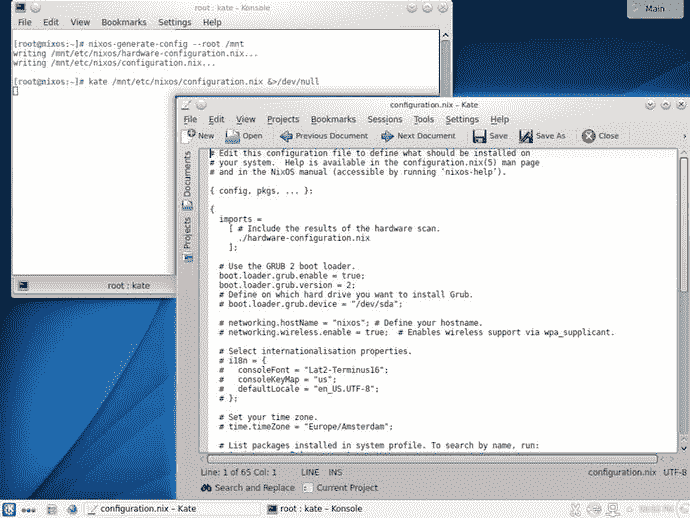
Task: Click the Konsole window menu icon in title bar
Action: [20, 7]
